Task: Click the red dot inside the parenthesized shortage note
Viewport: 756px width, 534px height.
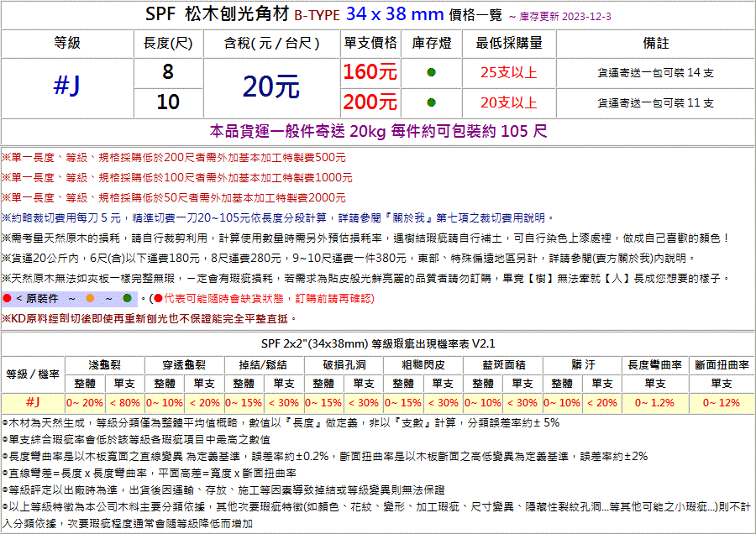Action: [158, 298]
